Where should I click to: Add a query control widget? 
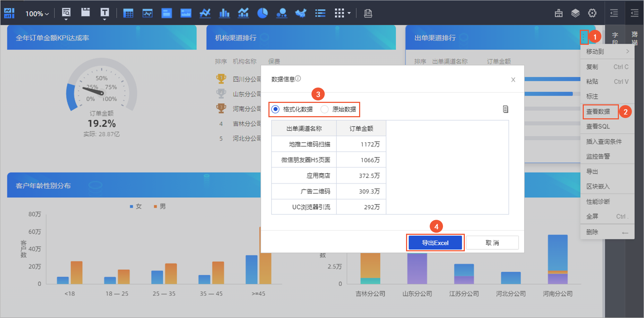[66, 13]
